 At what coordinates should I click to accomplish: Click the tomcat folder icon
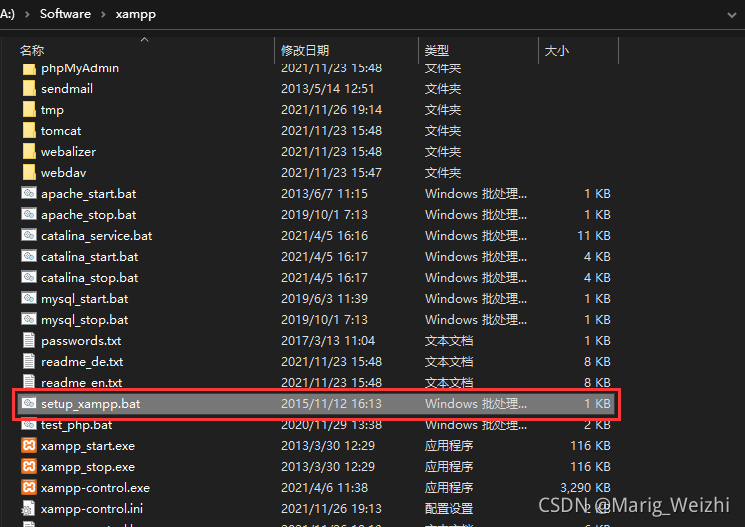pos(29,130)
